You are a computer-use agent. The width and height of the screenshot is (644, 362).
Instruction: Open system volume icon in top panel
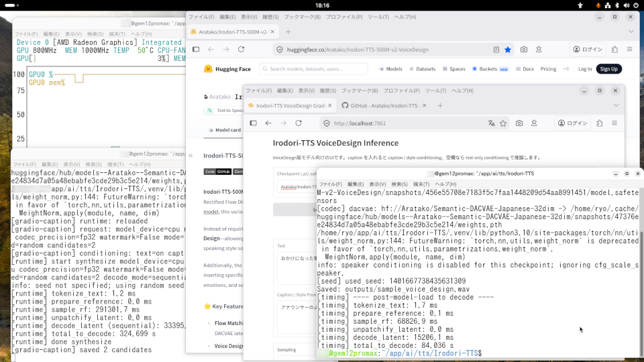(x=627, y=5)
